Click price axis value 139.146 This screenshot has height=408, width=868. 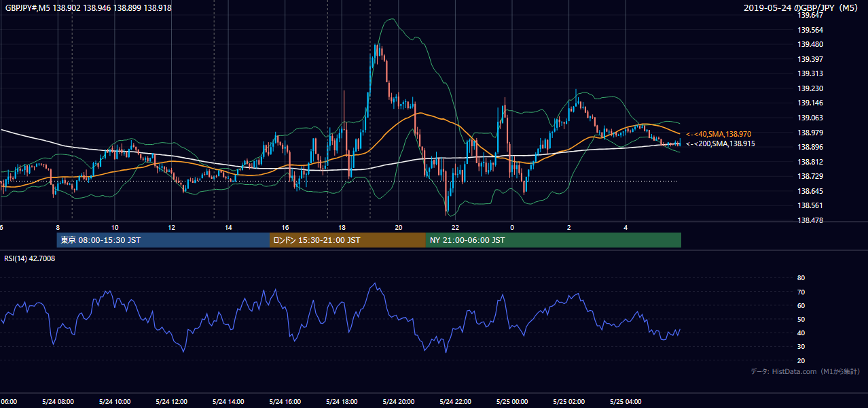pyautogui.click(x=810, y=103)
